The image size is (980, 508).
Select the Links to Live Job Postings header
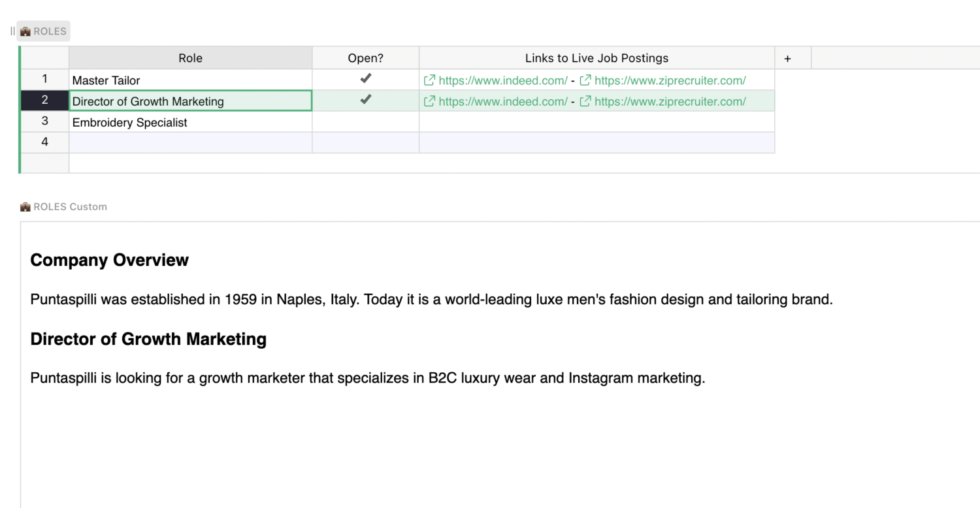[x=596, y=58]
